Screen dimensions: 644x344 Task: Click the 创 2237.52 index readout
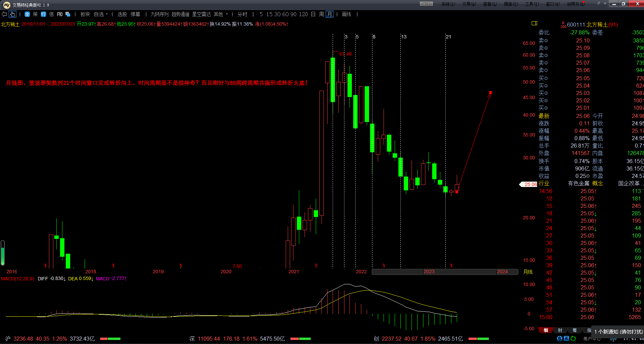click(418, 339)
